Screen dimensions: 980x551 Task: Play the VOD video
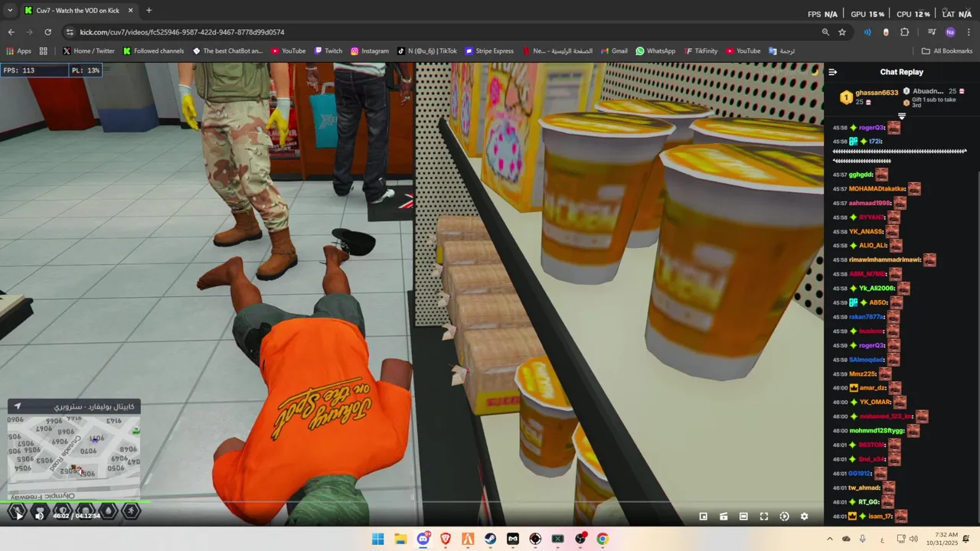[x=18, y=516]
